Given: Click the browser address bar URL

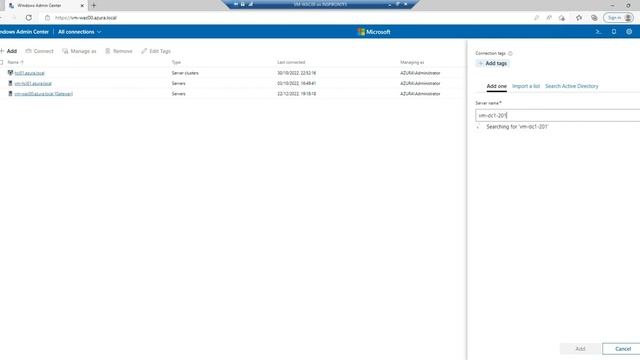Looking at the screenshot, I should (86, 18).
